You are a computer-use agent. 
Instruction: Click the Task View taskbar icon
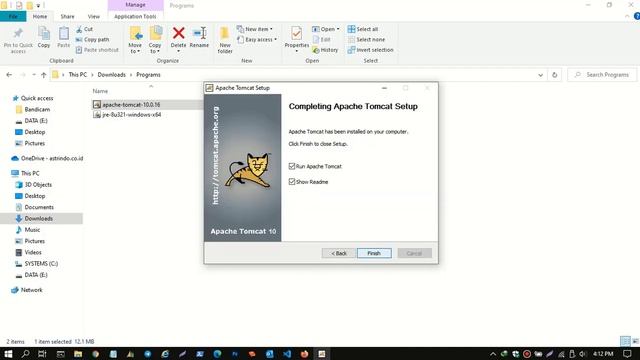(x=42, y=354)
